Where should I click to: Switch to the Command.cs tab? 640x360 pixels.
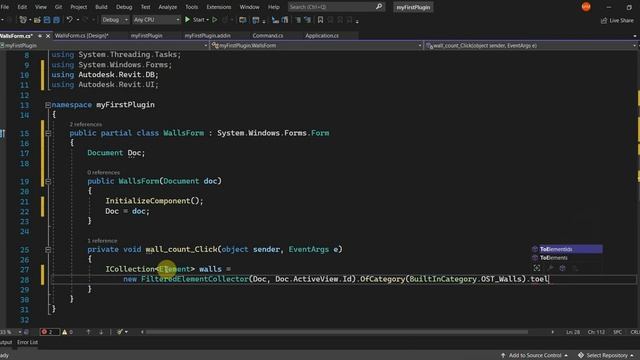click(268, 36)
